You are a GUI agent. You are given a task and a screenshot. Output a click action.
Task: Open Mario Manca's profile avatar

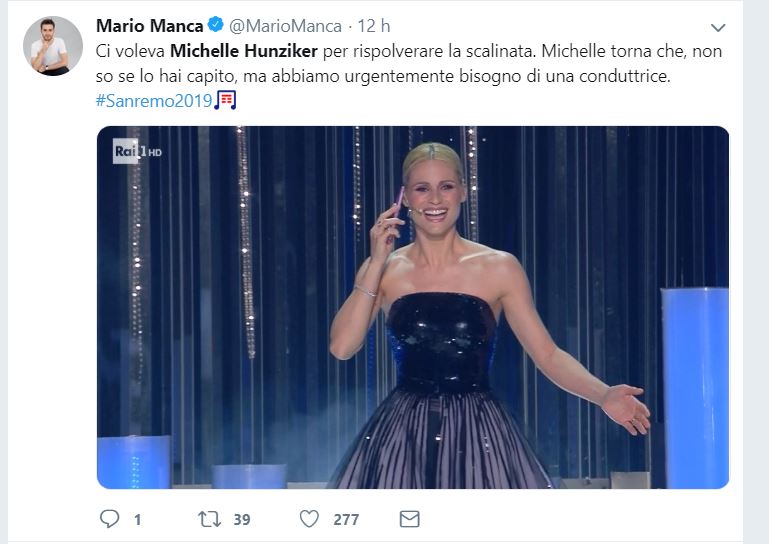(x=52, y=46)
